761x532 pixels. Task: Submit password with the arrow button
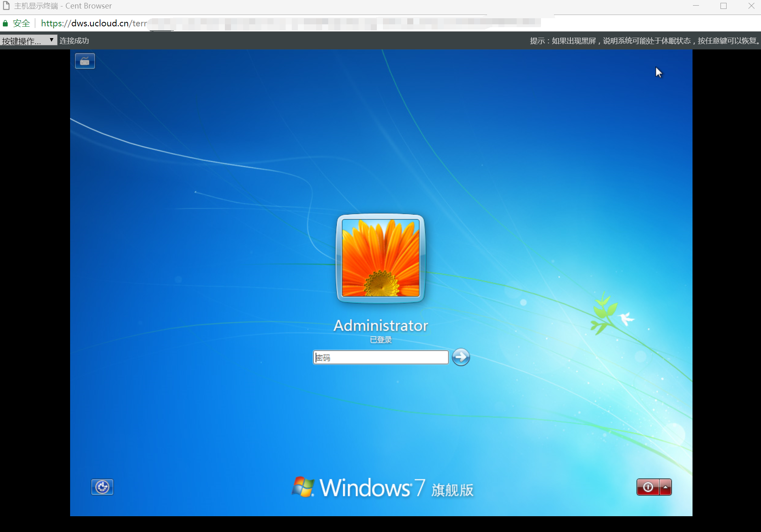pos(461,357)
